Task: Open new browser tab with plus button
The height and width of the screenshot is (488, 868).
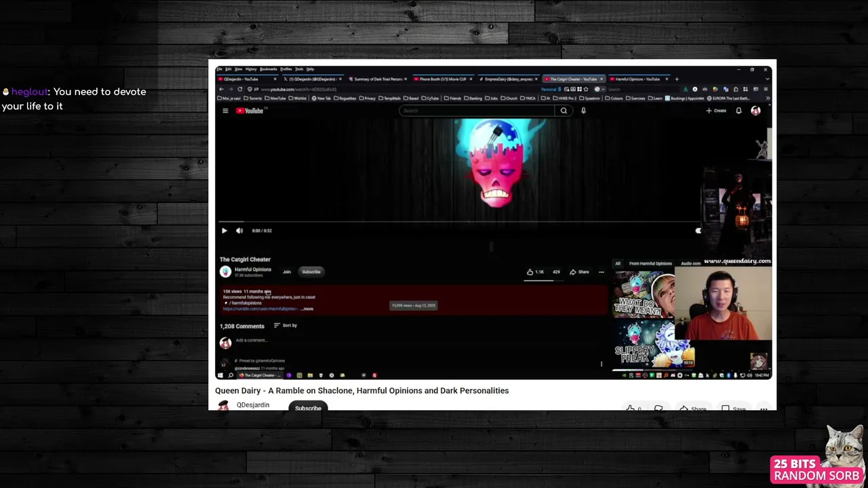Action: pos(677,79)
